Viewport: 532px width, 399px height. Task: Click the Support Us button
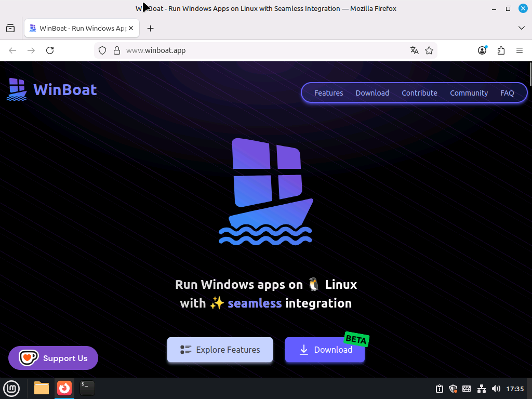pos(53,358)
